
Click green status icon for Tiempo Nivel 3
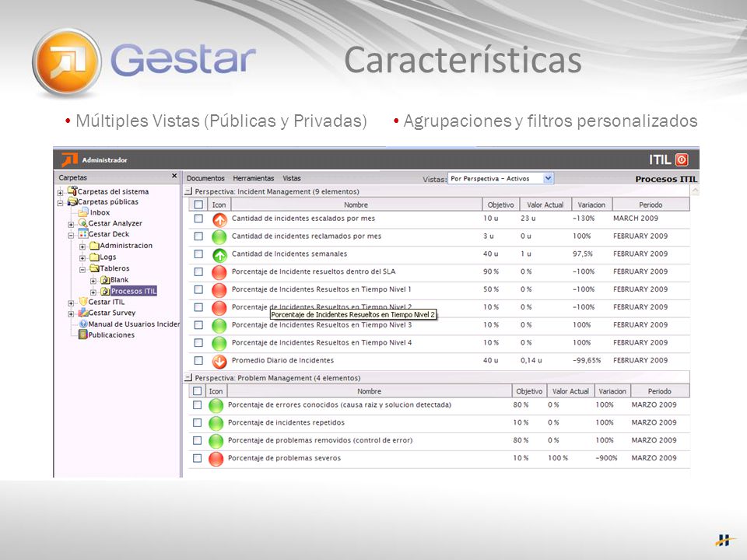[x=219, y=326]
